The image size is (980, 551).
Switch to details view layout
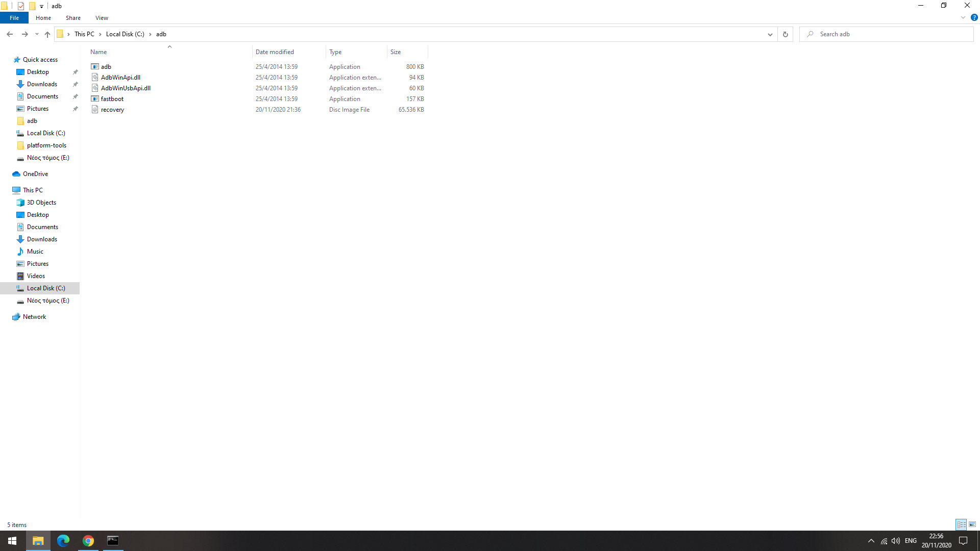961,524
